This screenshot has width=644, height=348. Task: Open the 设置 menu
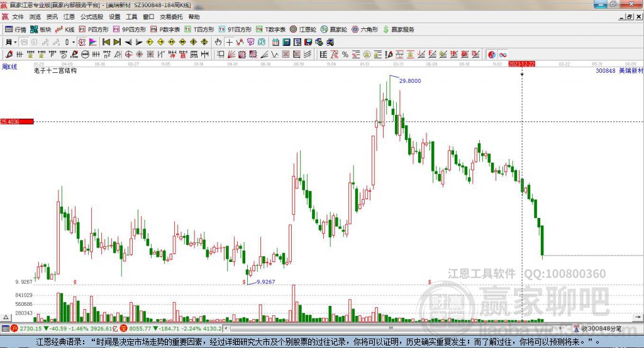point(114,17)
